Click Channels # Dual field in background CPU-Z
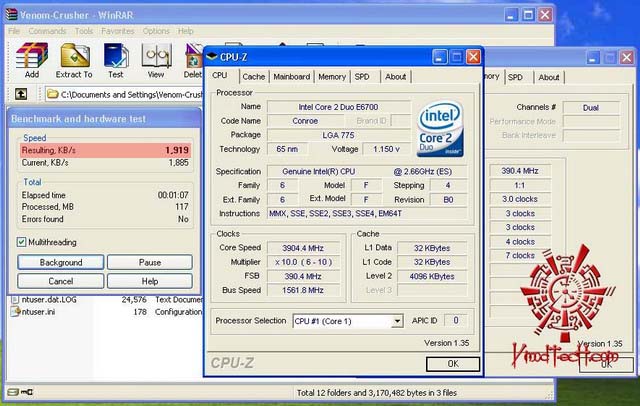The image size is (640, 406). 591,108
